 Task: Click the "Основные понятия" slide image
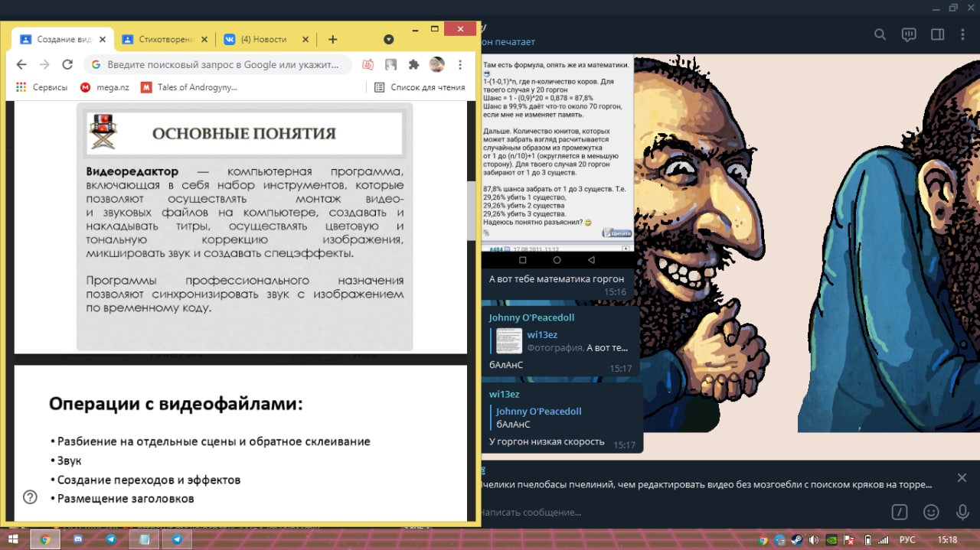(x=244, y=228)
